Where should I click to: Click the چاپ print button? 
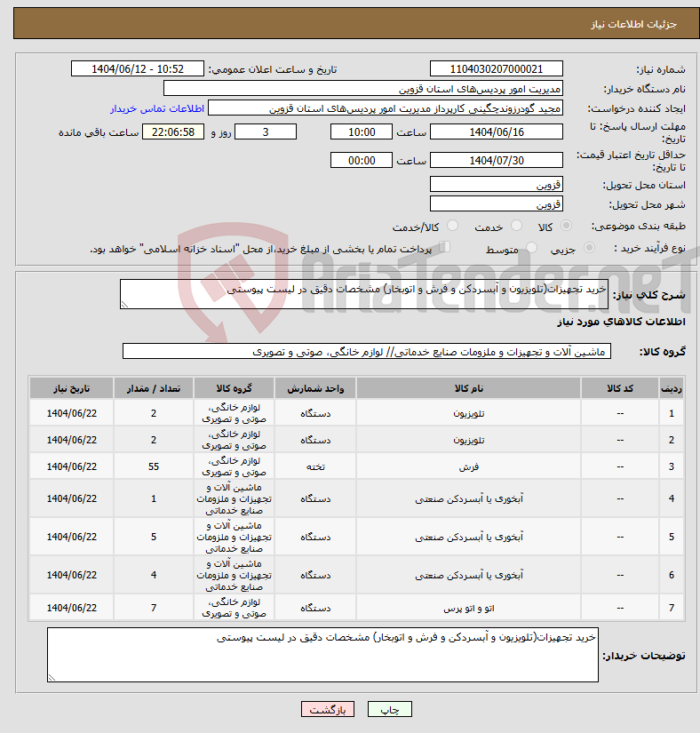pos(390,709)
